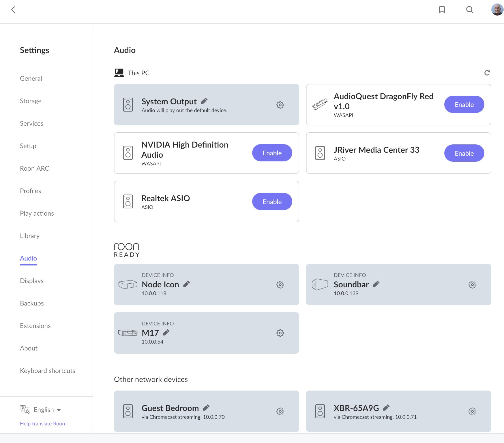Viewport: 504px width, 443px height.
Task: Enable NVIDIA High Definition Audio
Action: pos(272,153)
